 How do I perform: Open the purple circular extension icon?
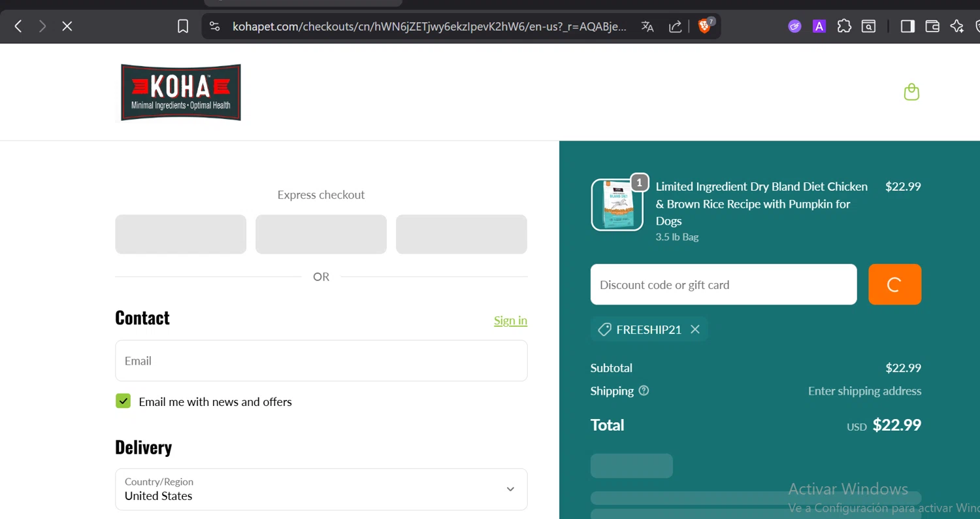(x=794, y=26)
